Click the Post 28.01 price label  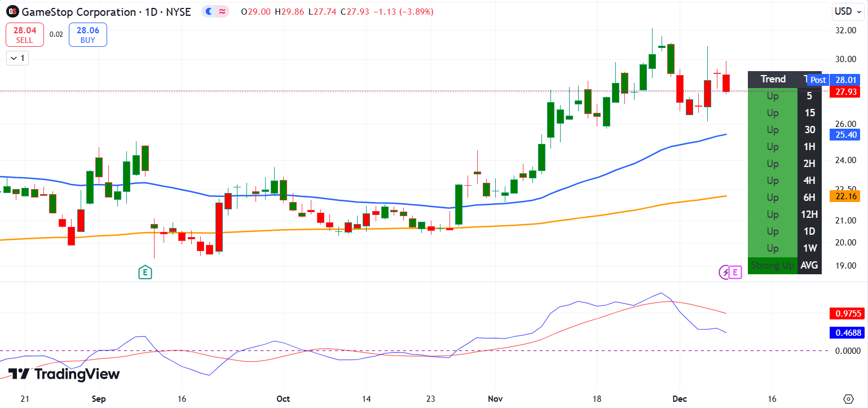(x=836, y=80)
